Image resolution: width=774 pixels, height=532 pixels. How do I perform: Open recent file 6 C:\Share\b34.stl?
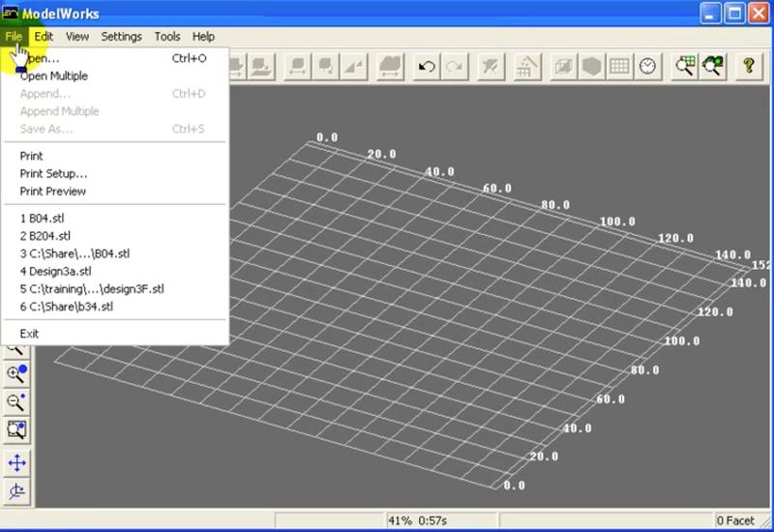[x=66, y=307]
